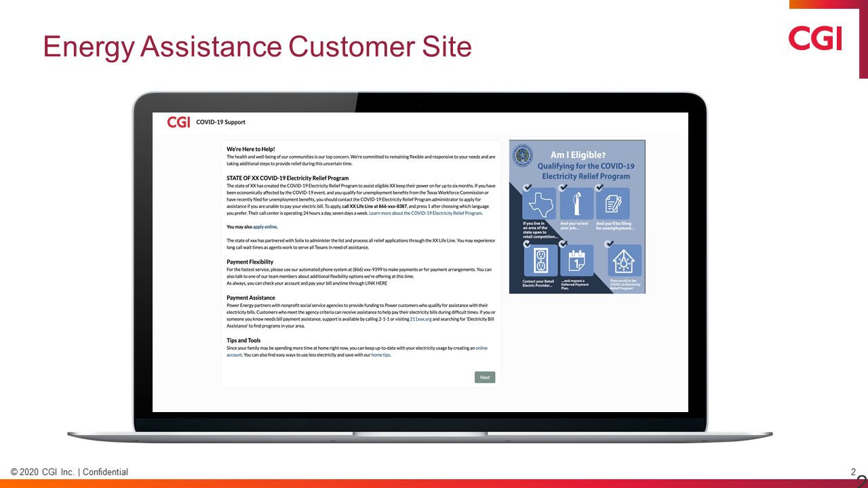868x488 pixels.
Task: Click the Texas state outline icon
Action: (x=540, y=203)
